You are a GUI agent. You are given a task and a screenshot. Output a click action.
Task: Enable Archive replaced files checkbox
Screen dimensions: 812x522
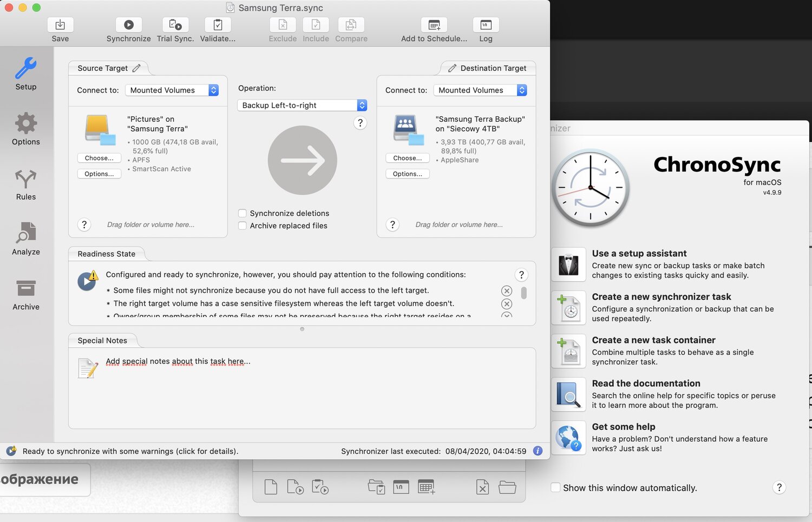click(x=243, y=226)
